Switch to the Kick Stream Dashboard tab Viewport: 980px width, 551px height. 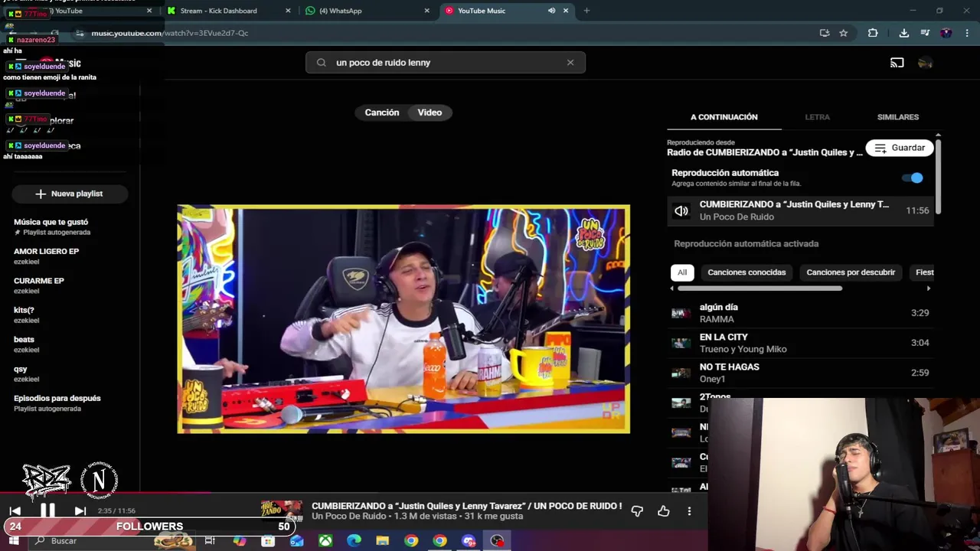228,11
